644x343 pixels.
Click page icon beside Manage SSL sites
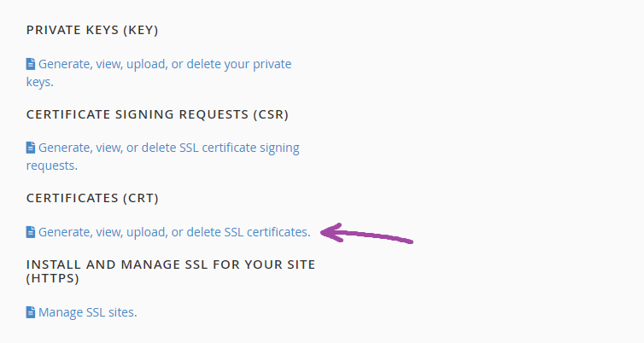click(x=31, y=312)
